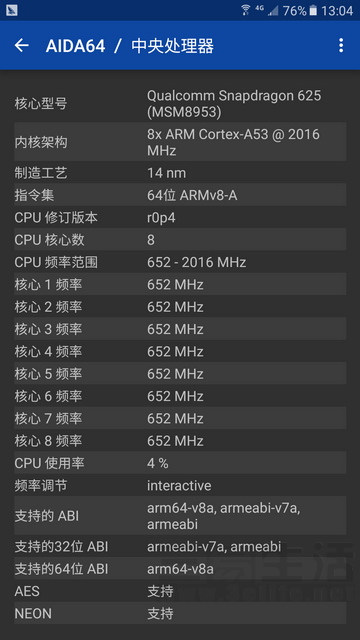Image resolution: width=360 pixels, height=640 pixels.
Task: Tap the battery icon in status bar
Action: click(313, 10)
